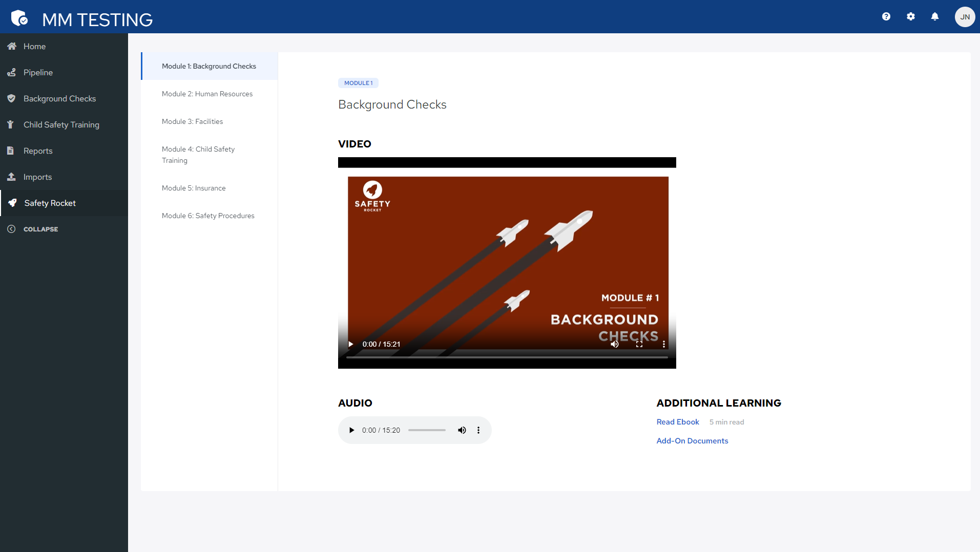The height and width of the screenshot is (552, 980).
Task: Switch to Module 5: Insurance
Action: [x=194, y=188]
